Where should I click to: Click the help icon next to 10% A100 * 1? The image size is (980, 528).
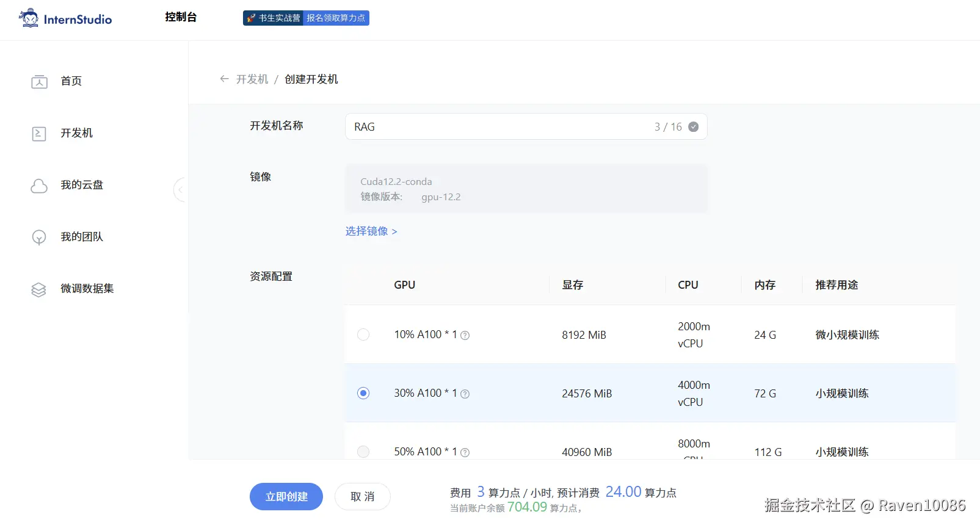click(x=465, y=335)
